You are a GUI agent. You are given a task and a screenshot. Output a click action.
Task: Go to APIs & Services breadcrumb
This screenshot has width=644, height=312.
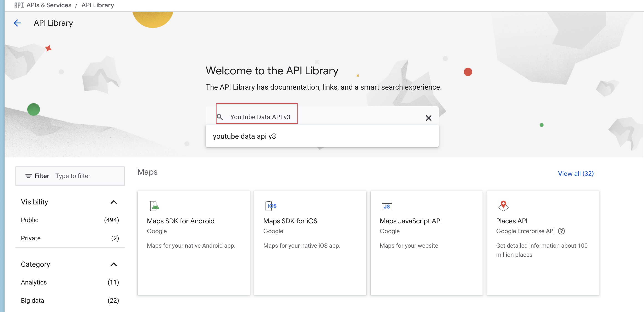point(49,5)
